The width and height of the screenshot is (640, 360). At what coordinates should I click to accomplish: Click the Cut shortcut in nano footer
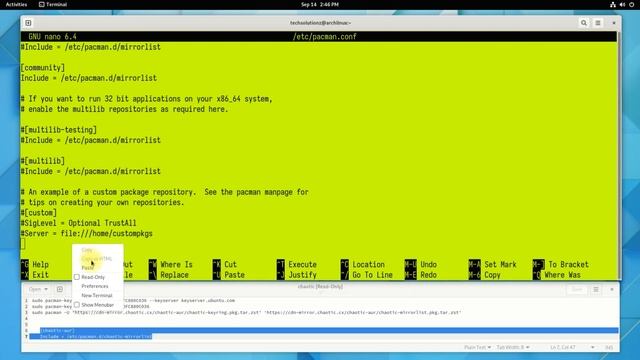[x=224, y=264]
